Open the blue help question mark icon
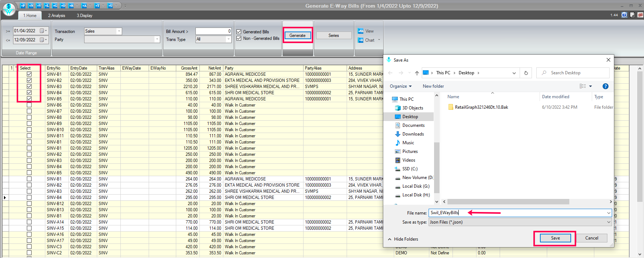Viewport: 644px width, 258px height. click(624, 15)
